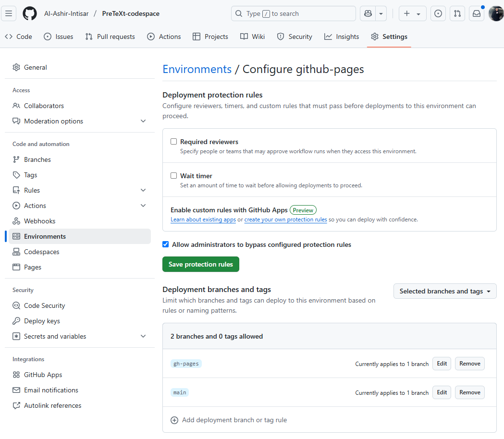
Task: Focus the Type to search field
Action: pyautogui.click(x=293, y=13)
